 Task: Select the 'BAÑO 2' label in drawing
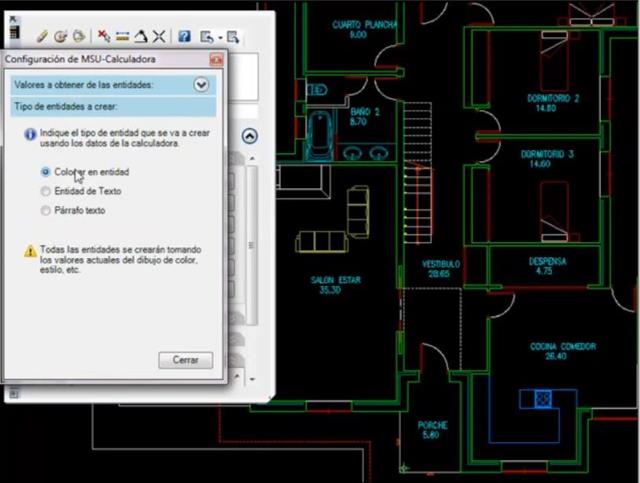[365, 112]
